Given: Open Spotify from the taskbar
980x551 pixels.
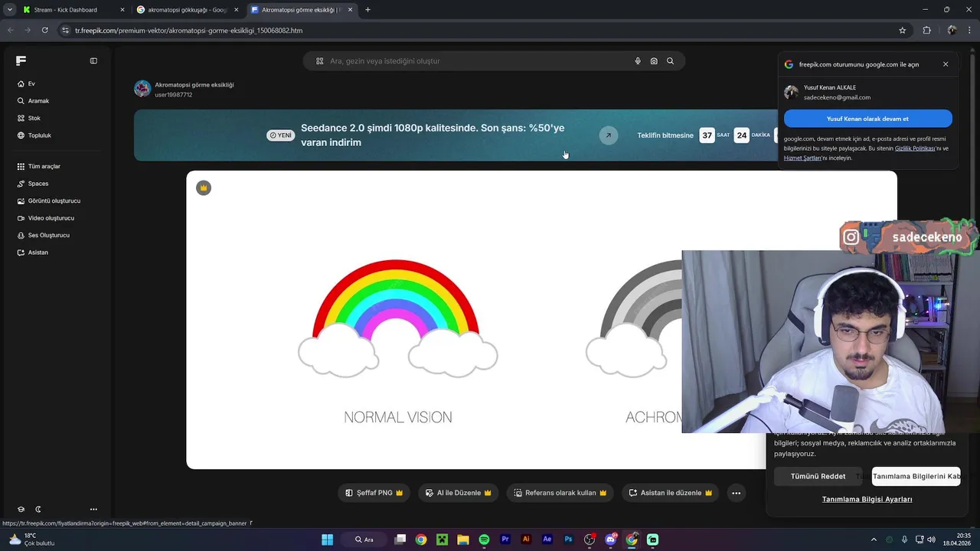Looking at the screenshot, I should [484, 540].
